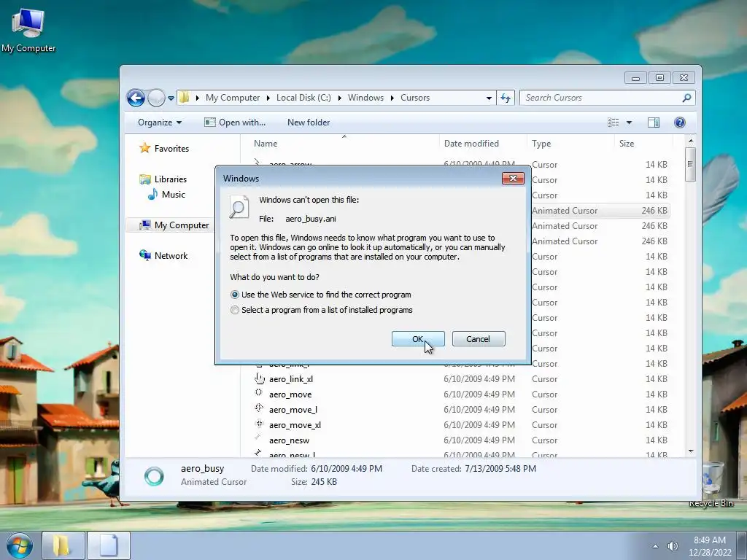Select the aero_nesw file
Image resolution: width=747 pixels, height=560 pixels.
tap(289, 440)
